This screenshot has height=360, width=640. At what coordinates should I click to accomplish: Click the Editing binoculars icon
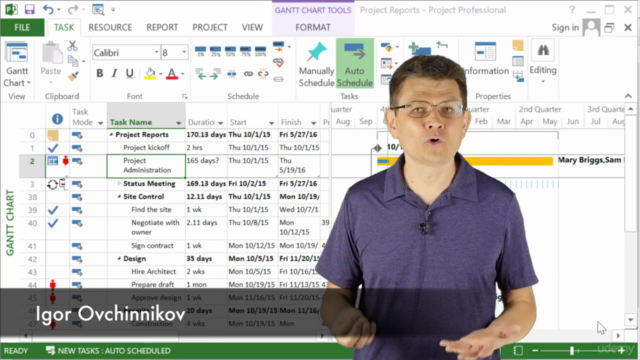pyautogui.click(x=543, y=51)
